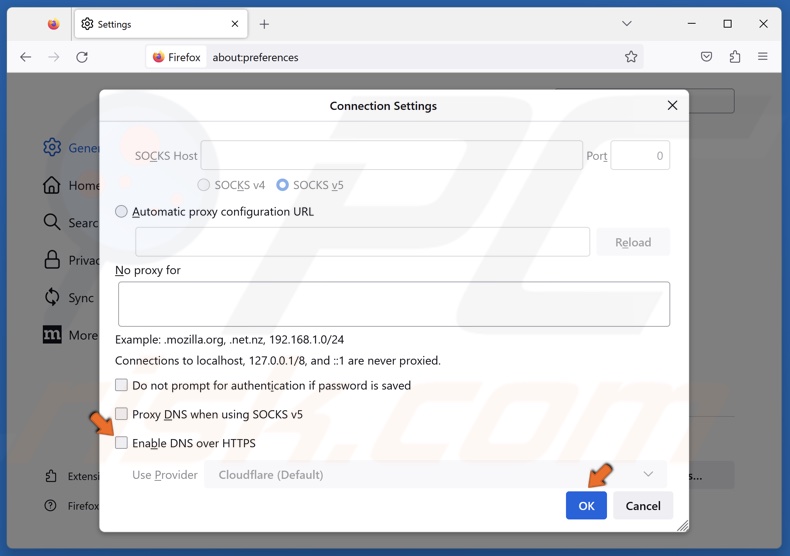This screenshot has width=790, height=556.
Task: Check Do not prompt for authentication
Action: tap(121, 385)
